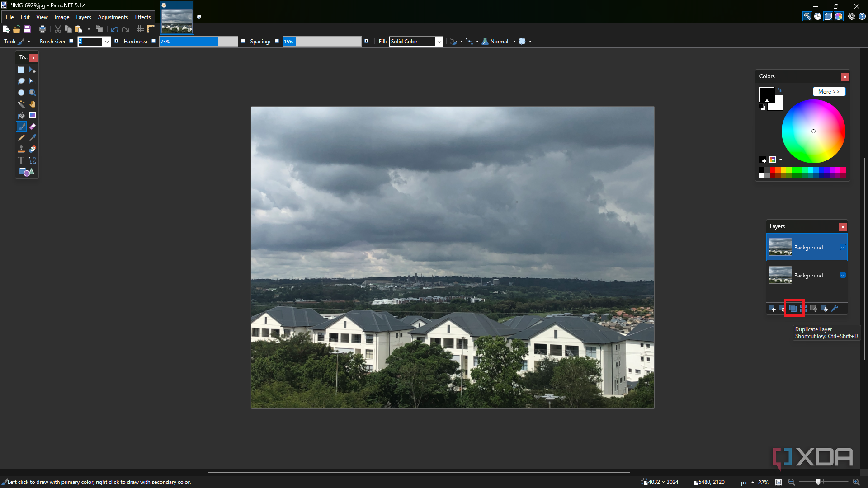The width and height of the screenshot is (868, 488).
Task: Click the Save icon in toolbar
Action: 27,29
